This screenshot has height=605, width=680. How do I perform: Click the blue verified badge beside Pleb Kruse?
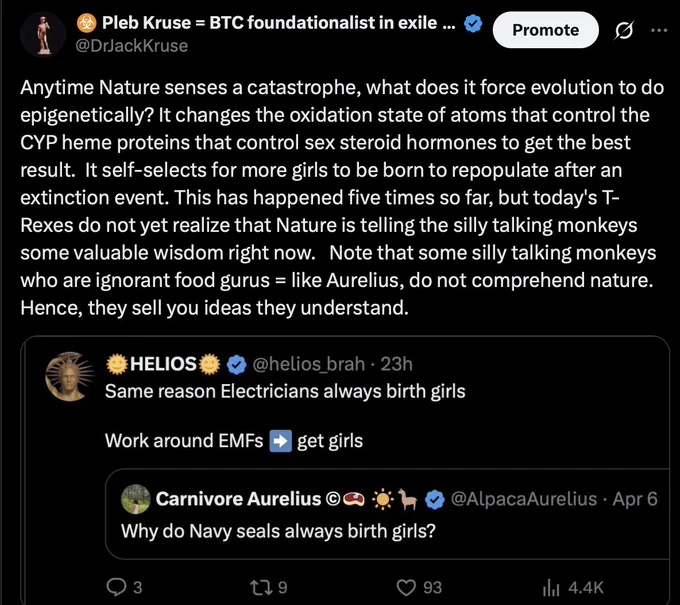(x=473, y=23)
